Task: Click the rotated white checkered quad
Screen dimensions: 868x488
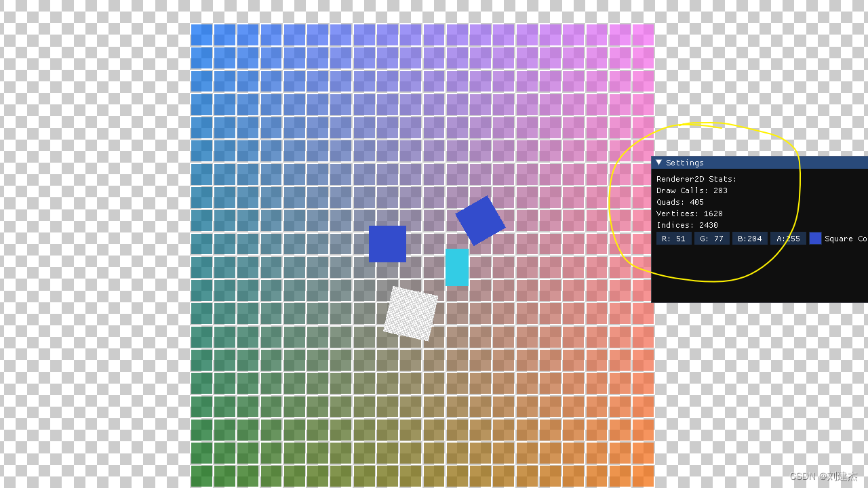Action: point(411,313)
